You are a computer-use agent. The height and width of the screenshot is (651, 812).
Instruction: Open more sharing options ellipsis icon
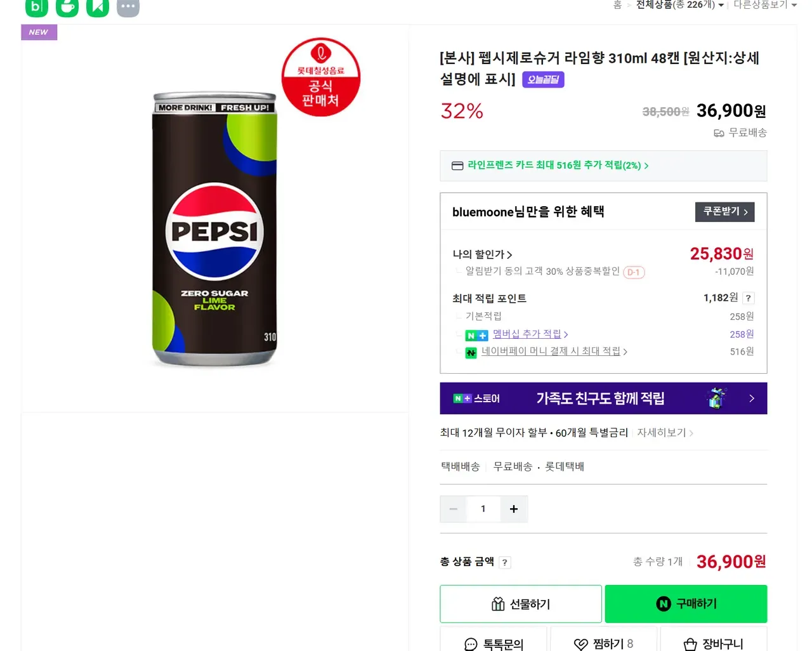(x=128, y=7)
